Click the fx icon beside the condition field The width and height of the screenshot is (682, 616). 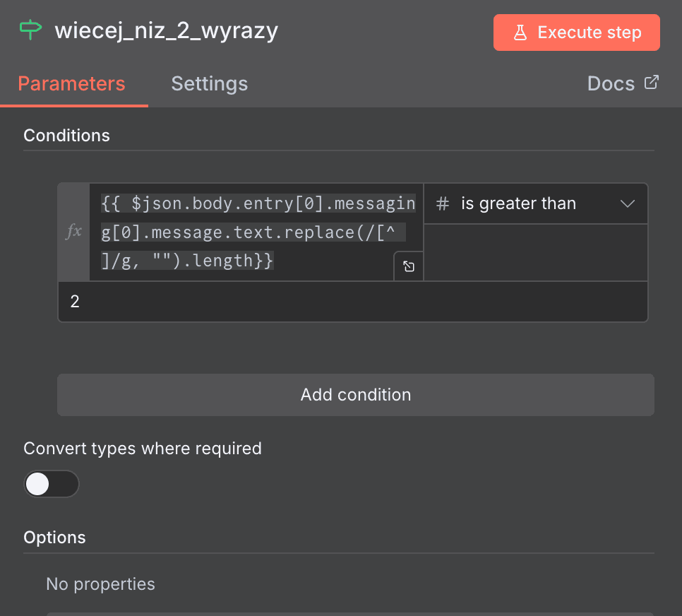(x=73, y=231)
